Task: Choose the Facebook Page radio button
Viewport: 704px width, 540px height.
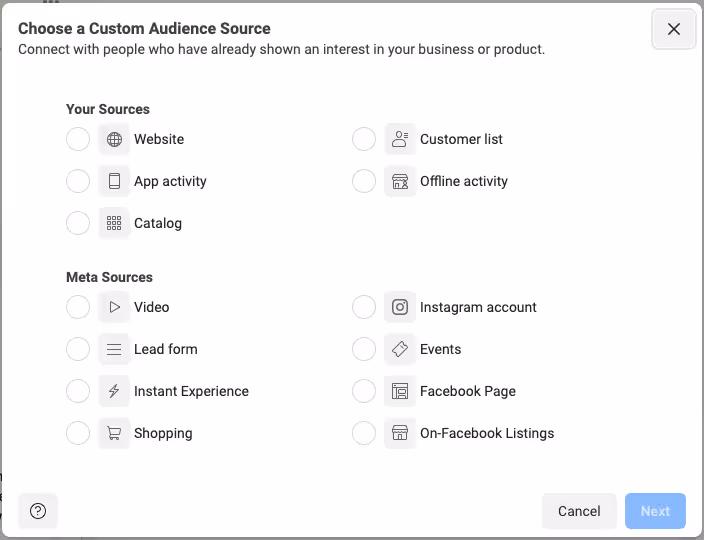Action: coord(364,391)
